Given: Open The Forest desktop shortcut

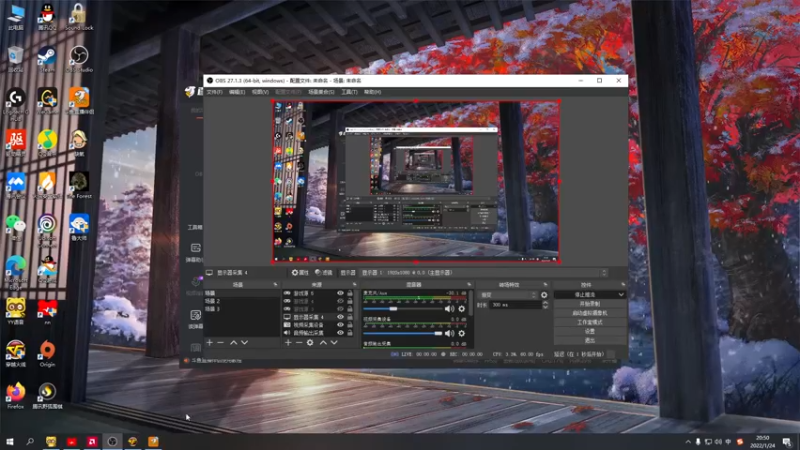Looking at the screenshot, I should 79,185.
